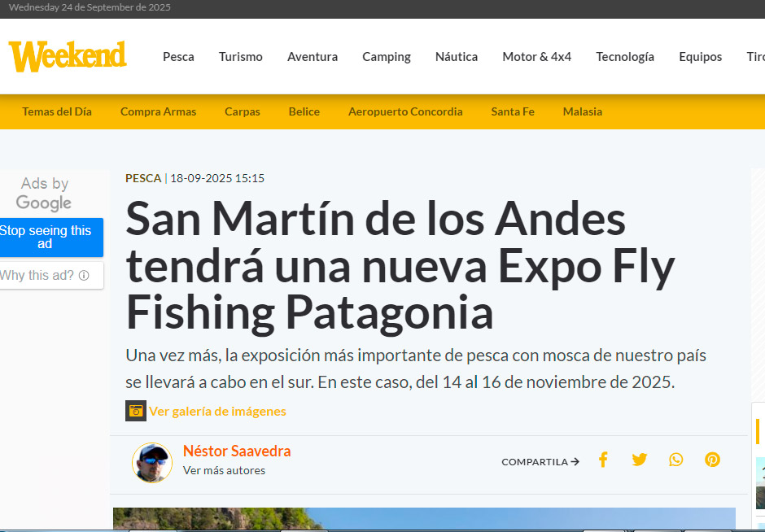The height and width of the screenshot is (532, 765).
Task: Share article on Facebook
Action: (x=603, y=460)
